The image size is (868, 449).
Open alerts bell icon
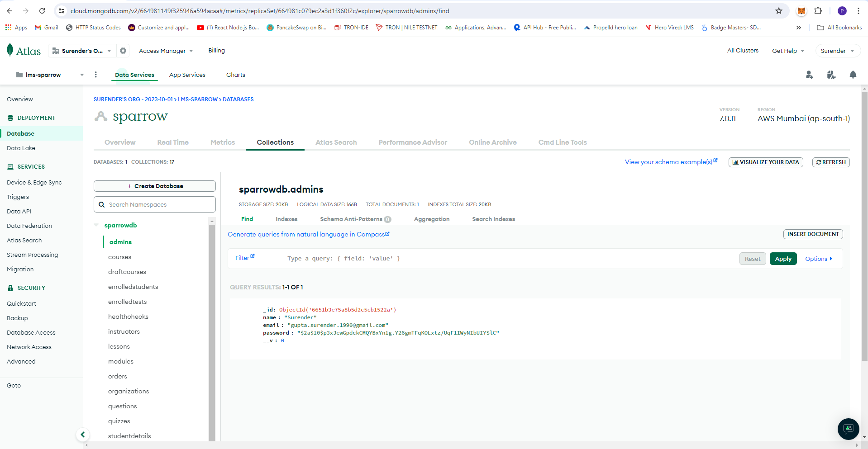(x=853, y=75)
